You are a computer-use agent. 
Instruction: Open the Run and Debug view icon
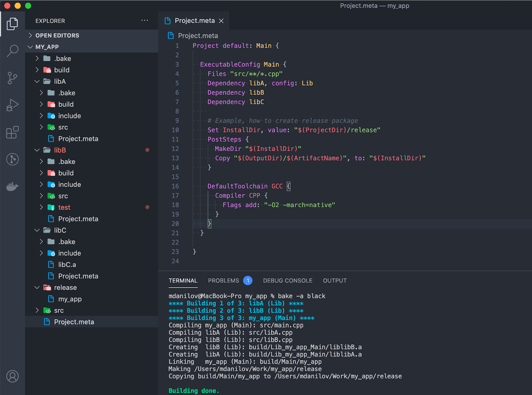coord(12,105)
